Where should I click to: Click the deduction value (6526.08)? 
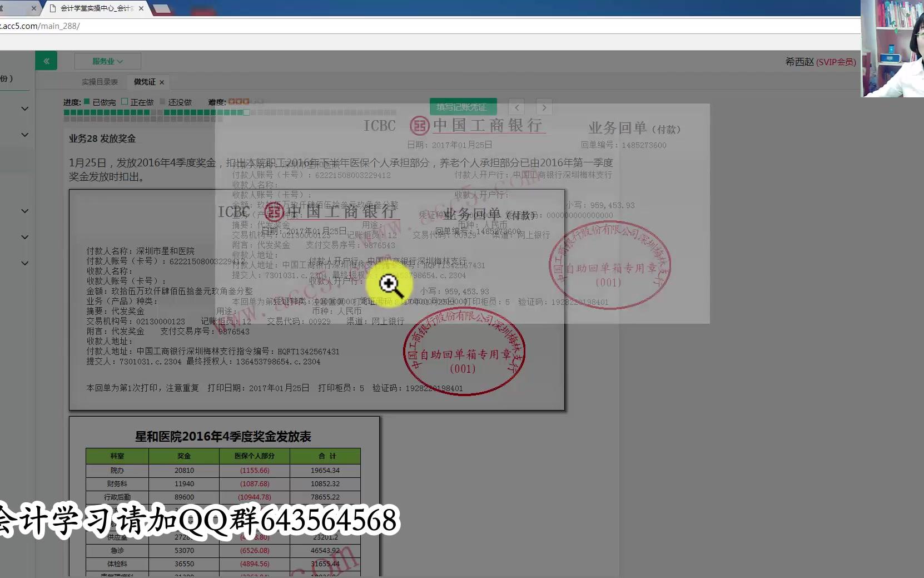pyautogui.click(x=255, y=551)
